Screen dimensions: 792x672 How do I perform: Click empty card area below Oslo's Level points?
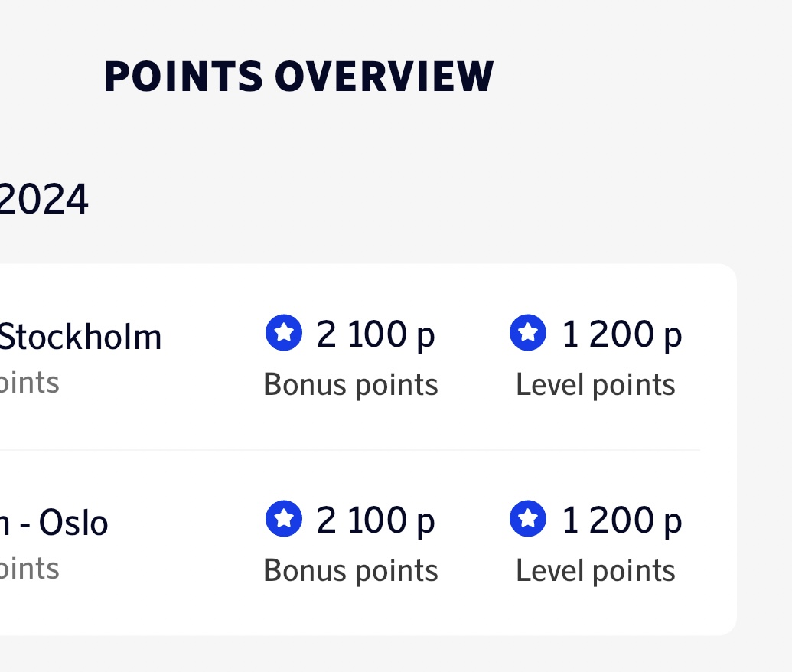(595, 611)
